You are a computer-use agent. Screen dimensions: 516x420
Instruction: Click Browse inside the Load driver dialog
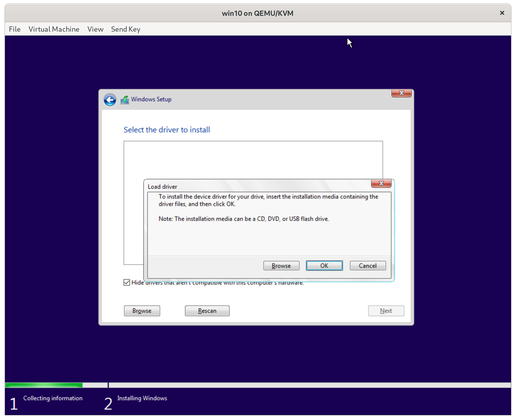281,266
